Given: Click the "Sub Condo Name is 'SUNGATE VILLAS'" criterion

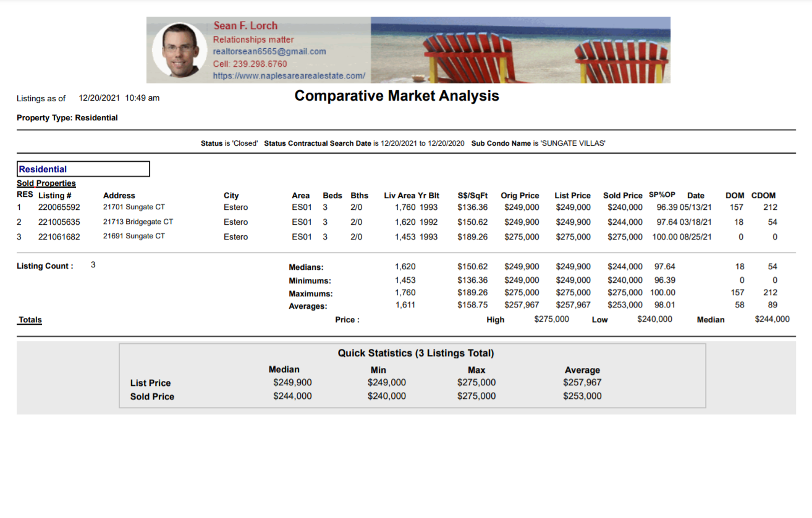Looking at the screenshot, I should pos(538,143).
